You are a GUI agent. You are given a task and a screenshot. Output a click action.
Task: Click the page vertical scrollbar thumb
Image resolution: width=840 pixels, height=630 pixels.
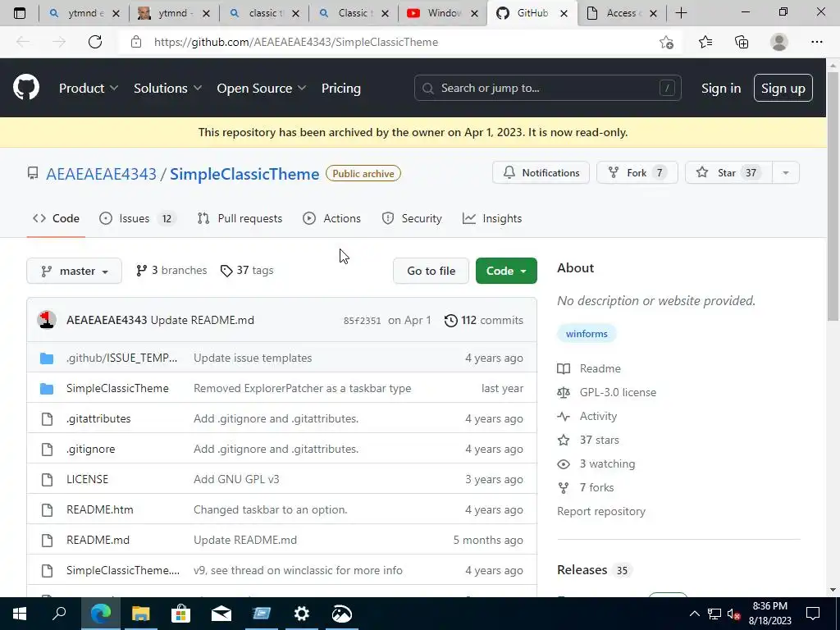[833, 195]
